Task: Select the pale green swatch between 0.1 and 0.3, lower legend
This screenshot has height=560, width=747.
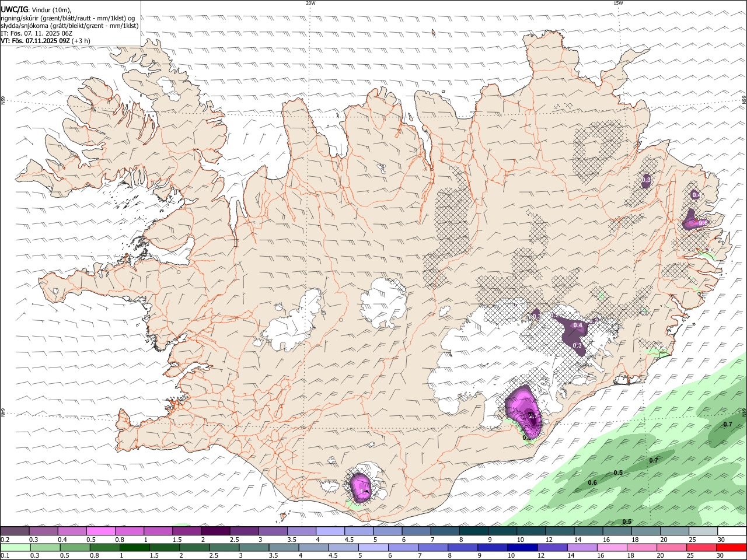Action: (15, 547)
